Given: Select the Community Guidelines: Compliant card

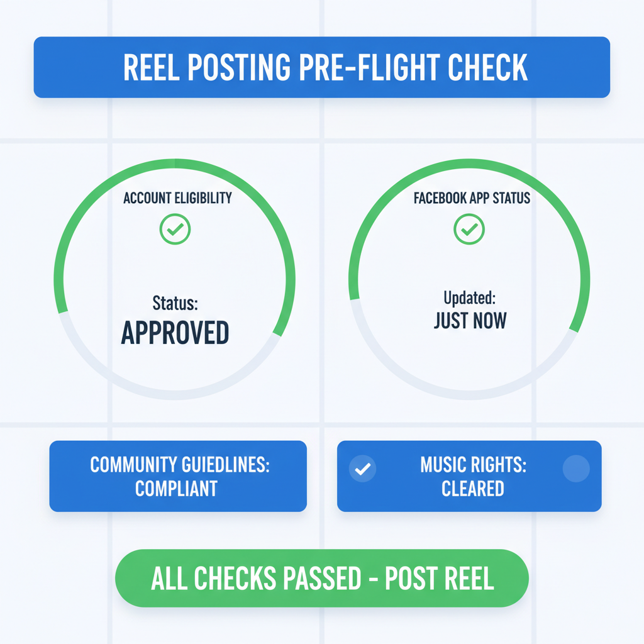Looking at the screenshot, I should pyautogui.click(x=178, y=476).
